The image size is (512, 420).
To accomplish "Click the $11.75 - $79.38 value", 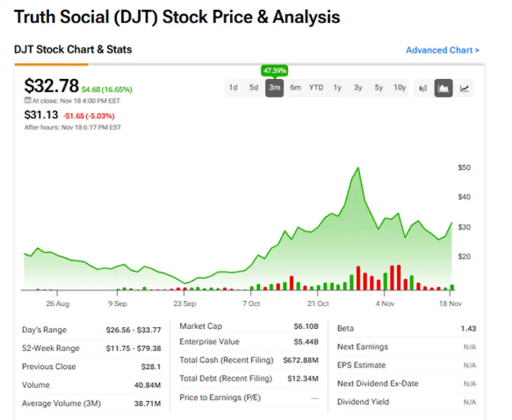I will 133,348.
